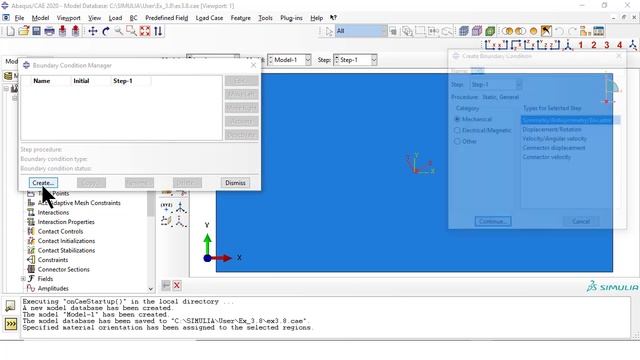Open the Predefined Field menu
This screenshot has height=360, width=640.
(x=167, y=18)
